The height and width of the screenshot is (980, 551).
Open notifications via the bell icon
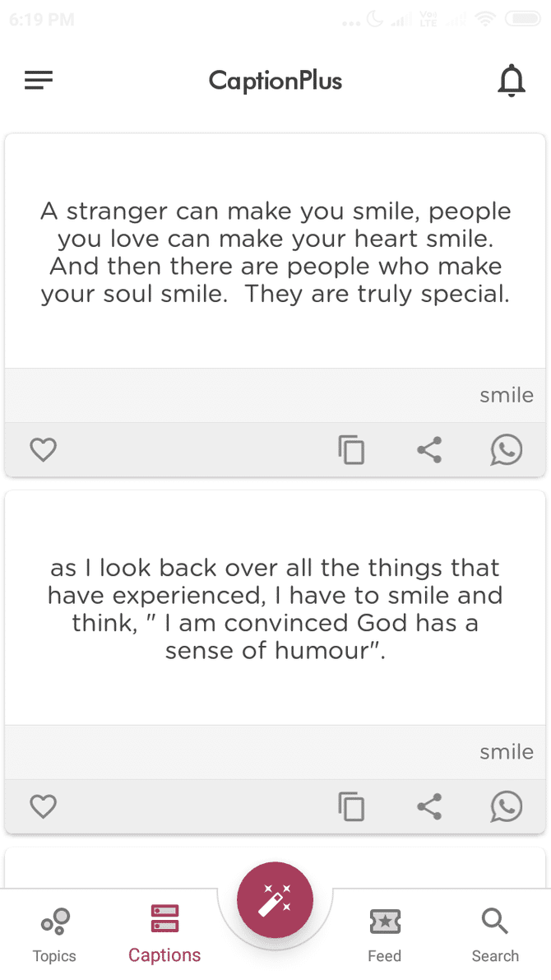click(x=512, y=80)
